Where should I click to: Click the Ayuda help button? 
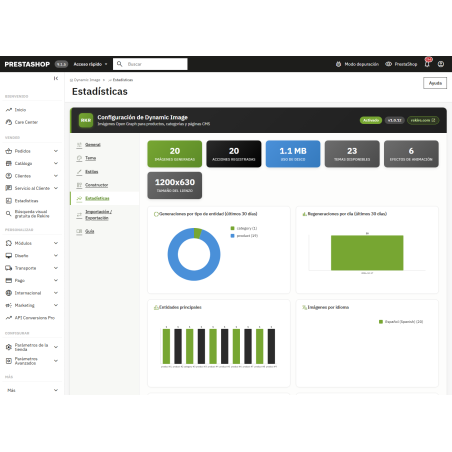(x=435, y=83)
